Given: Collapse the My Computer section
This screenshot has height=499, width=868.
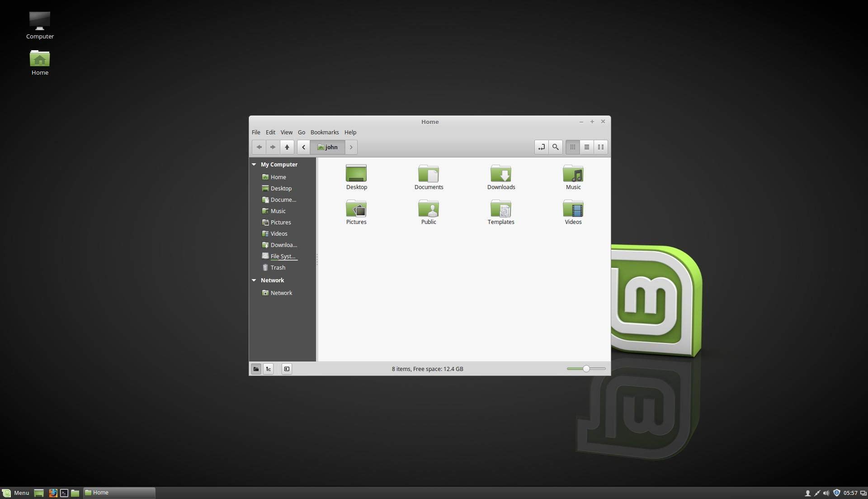Looking at the screenshot, I should tap(254, 165).
